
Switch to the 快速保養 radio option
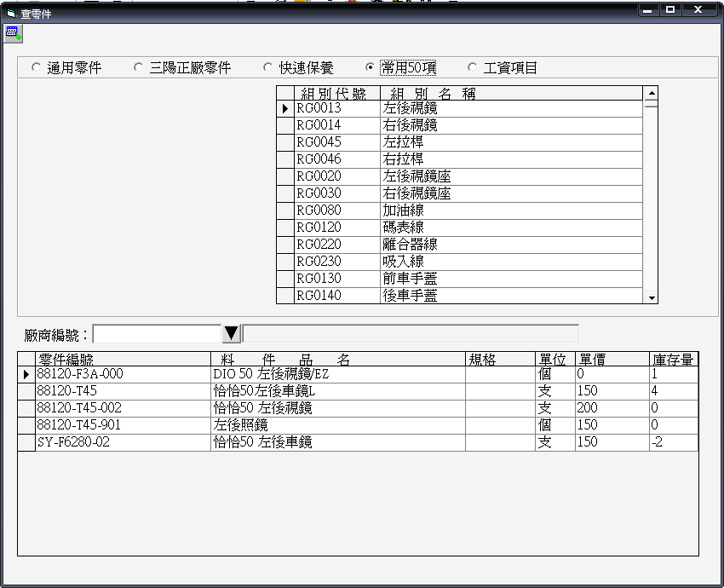tap(267, 68)
